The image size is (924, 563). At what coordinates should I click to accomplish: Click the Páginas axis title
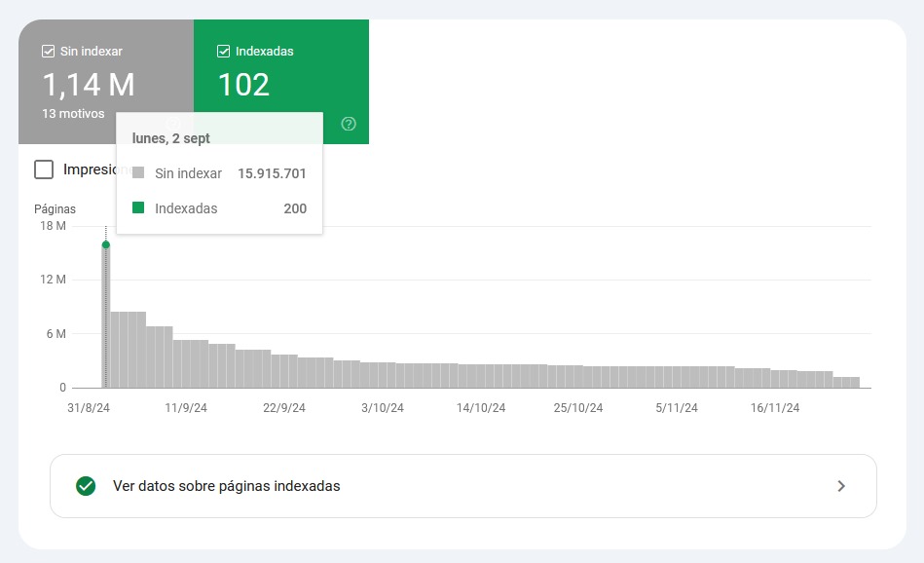click(x=55, y=208)
